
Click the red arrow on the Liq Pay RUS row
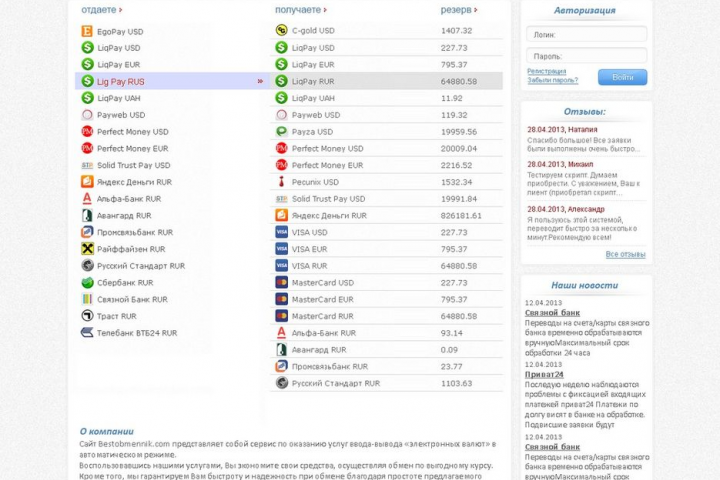260,81
